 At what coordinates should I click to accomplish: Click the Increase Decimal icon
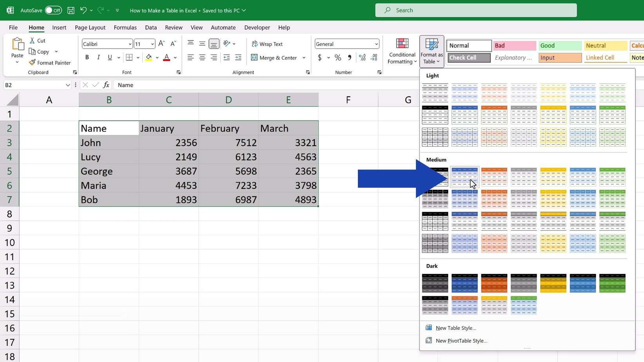pyautogui.click(x=362, y=57)
